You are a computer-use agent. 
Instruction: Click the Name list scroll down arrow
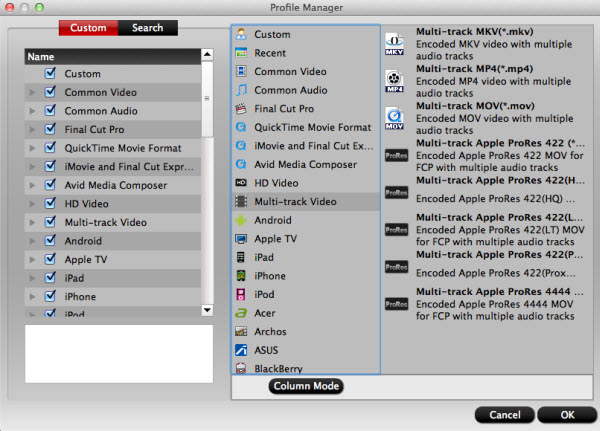pos(207,310)
